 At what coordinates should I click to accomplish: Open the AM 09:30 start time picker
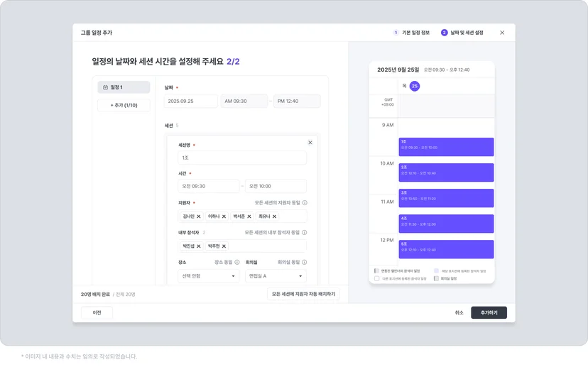click(244, 101)
